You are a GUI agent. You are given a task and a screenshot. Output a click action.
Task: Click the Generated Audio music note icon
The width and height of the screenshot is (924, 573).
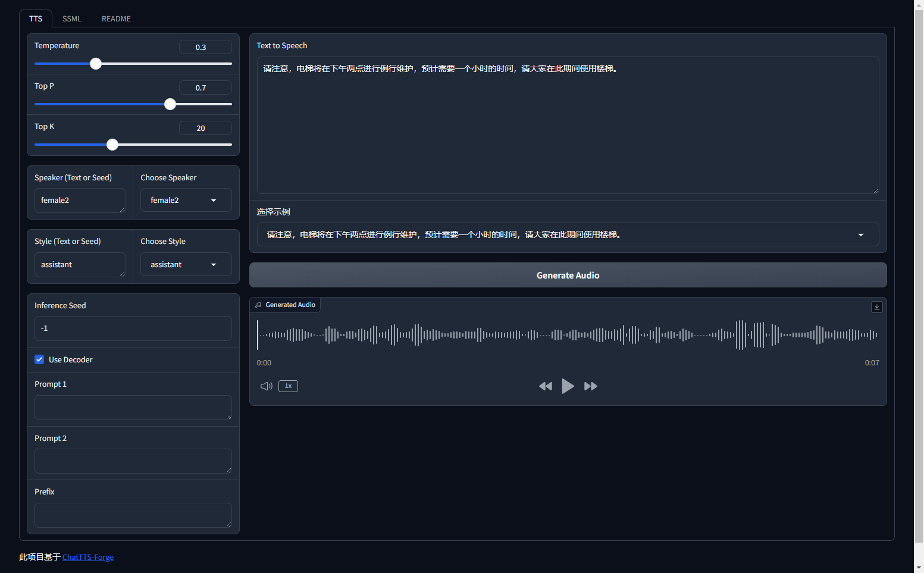coord(258,305)
